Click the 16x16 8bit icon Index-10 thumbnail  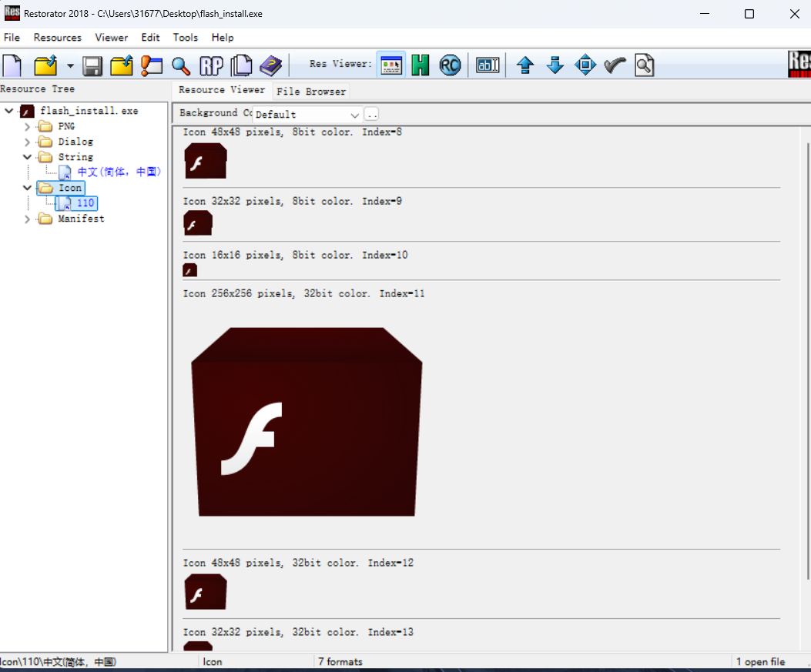coord(189,270)
